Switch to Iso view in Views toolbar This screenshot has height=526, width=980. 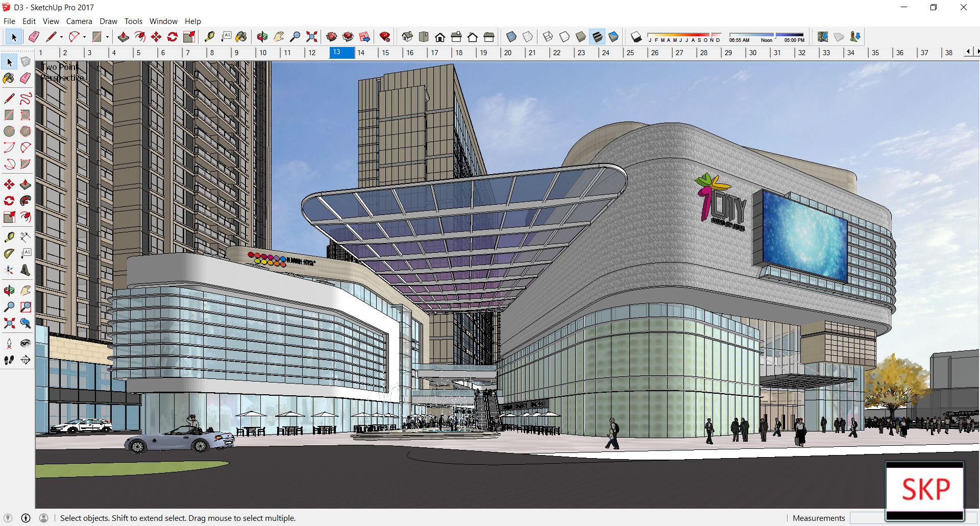pyautogui.click(x=407, y=37)
